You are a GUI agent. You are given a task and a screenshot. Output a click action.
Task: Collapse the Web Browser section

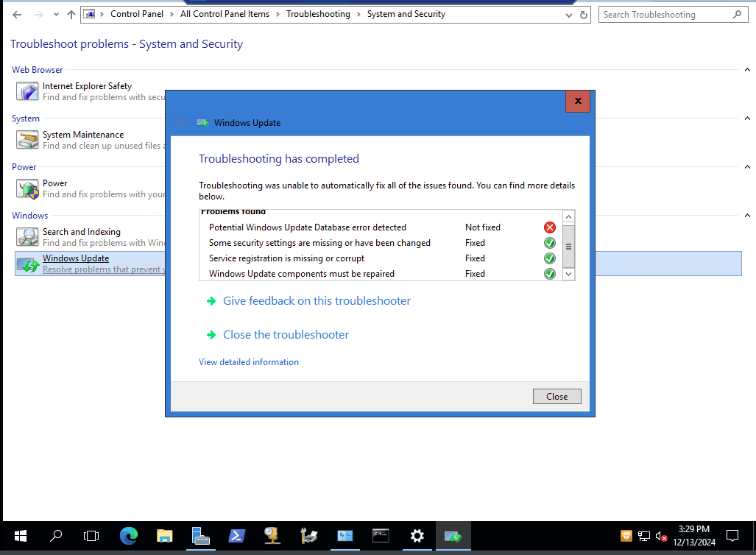pyautogui.click(x=747, y=70)
